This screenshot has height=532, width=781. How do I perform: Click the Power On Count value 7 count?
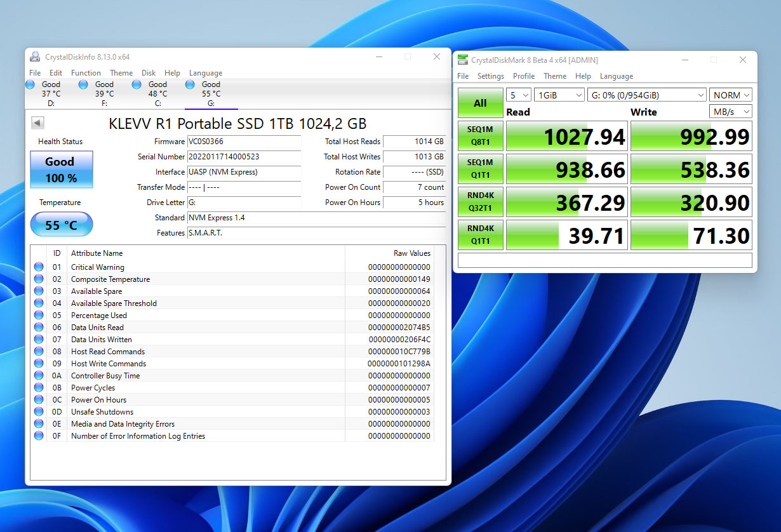point(415,187)
